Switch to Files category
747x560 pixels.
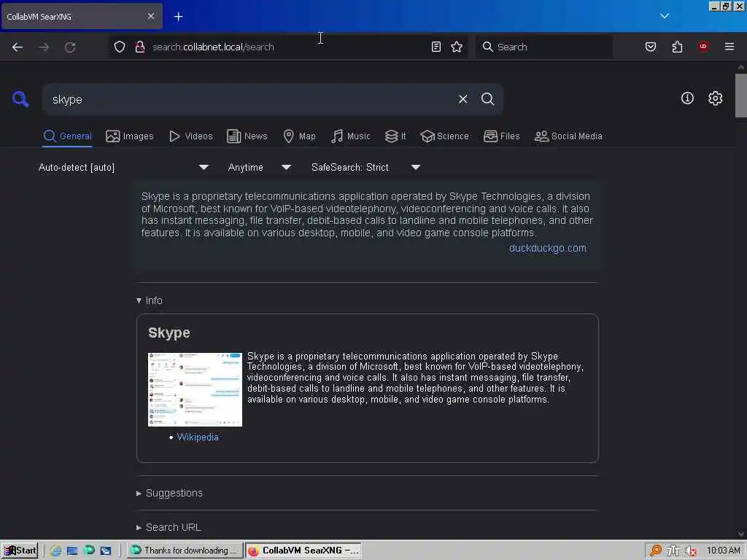pyautogui.click(x=502, y=136)
